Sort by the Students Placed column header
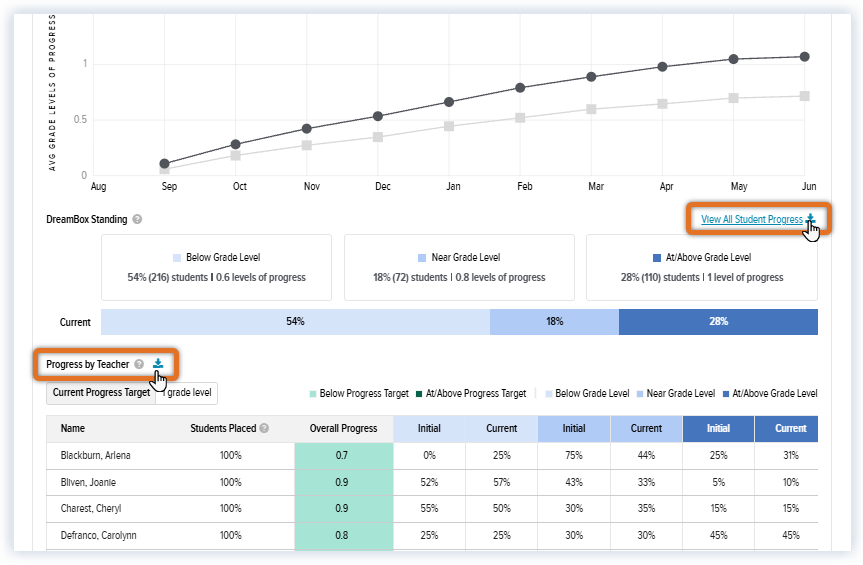 [223, 428]
